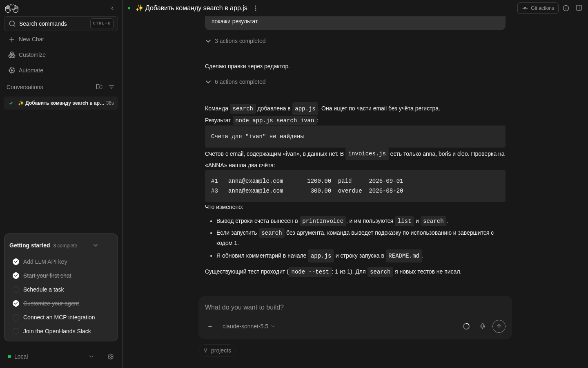This screenshot has width=588, height=368.
Task: Click the loading spinner icon in composer
Action: [x=466, y=326]
